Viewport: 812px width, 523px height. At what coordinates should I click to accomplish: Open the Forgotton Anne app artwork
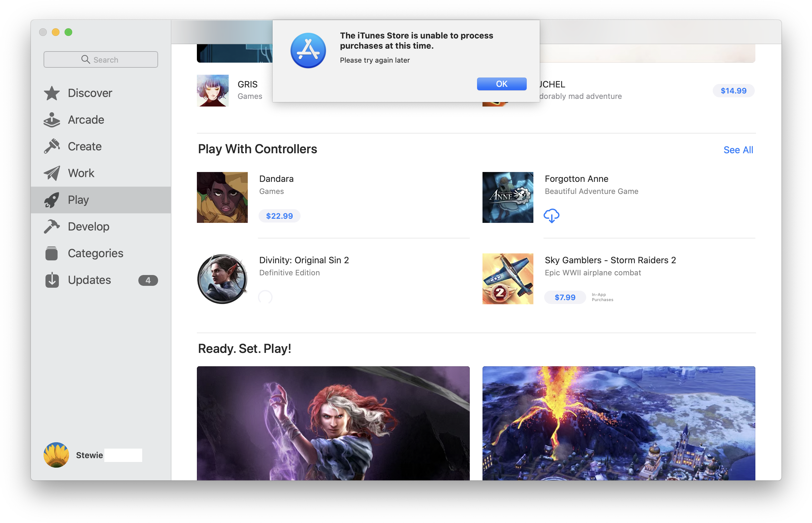[x=508, y=197]
